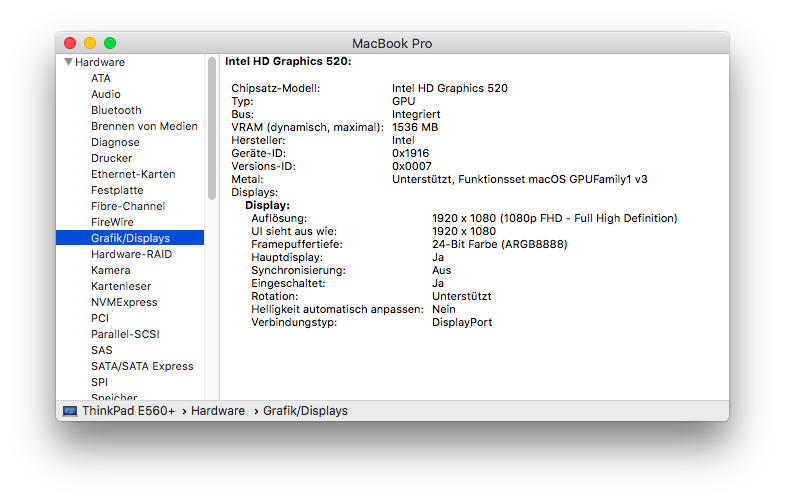Viewport: 785px width, 501px height.
Task: Click Grafik/Displays in the bottom path bar
Action: (305, 411)
